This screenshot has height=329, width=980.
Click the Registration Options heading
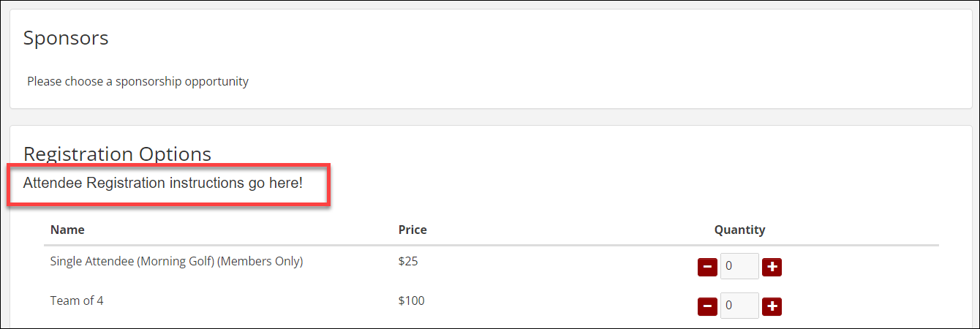click(117, 154)
